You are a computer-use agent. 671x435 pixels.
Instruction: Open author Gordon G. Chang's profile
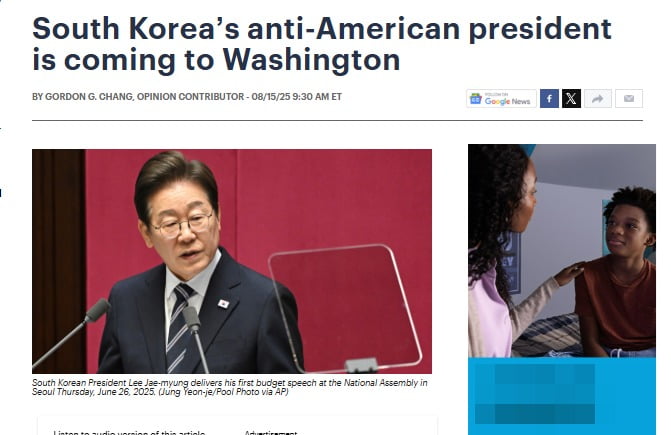pos(89,97)
